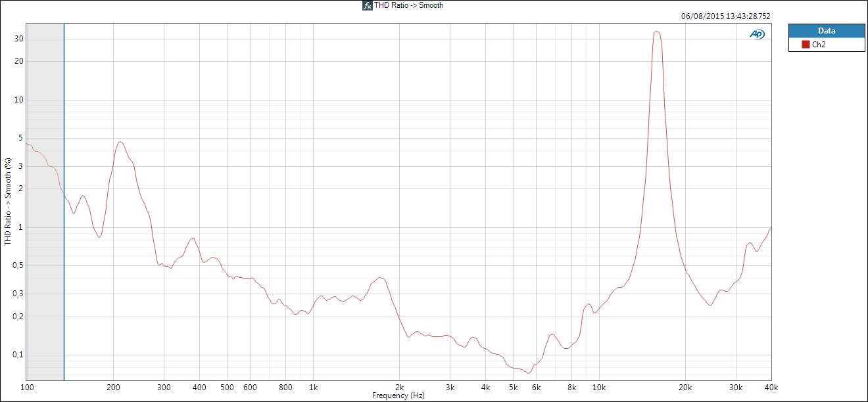Click the 30k tick on frequency axis
Screen dimensions: 868x402
click(x=735, y=387)
